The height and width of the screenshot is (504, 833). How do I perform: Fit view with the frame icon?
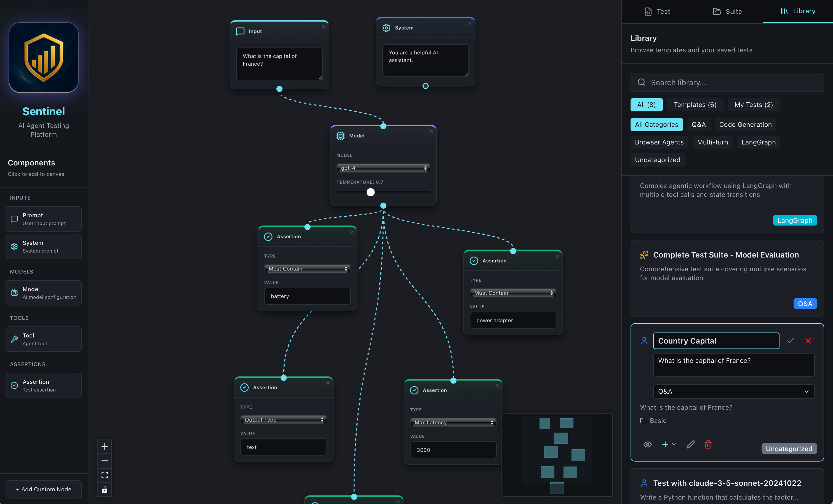coord(105,475)
